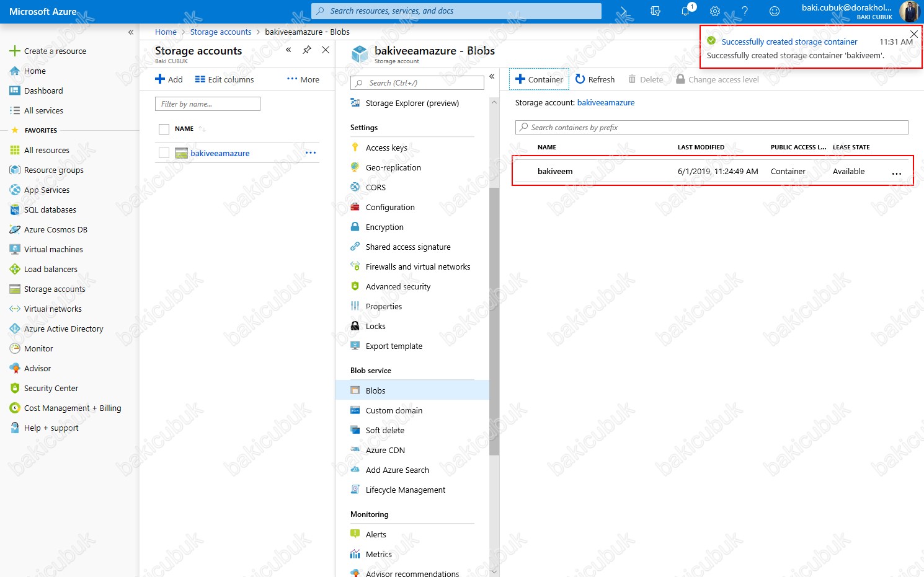Open the Load balancers icon
Screen dimensions: 924x577
15,270
